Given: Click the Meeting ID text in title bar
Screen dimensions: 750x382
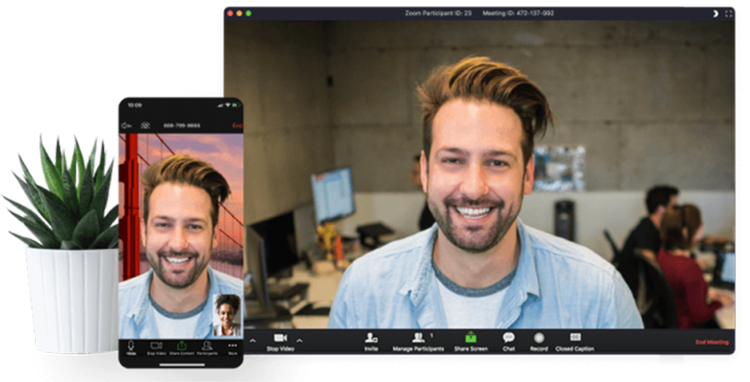Looking at the screenshot, I should [x=518, y=13].
